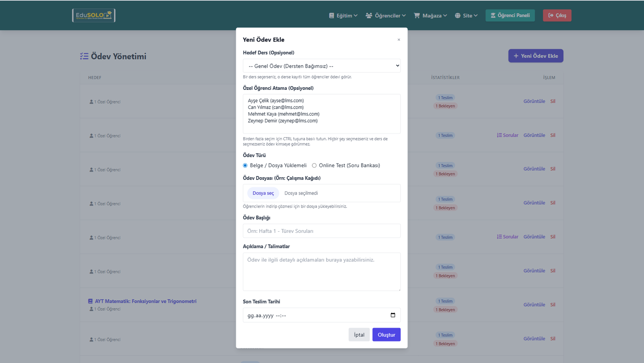Viewport: 644px width, 363px height.
Task: Close the Yeni Ödev Ekle dialog
Action: [398, 39]
